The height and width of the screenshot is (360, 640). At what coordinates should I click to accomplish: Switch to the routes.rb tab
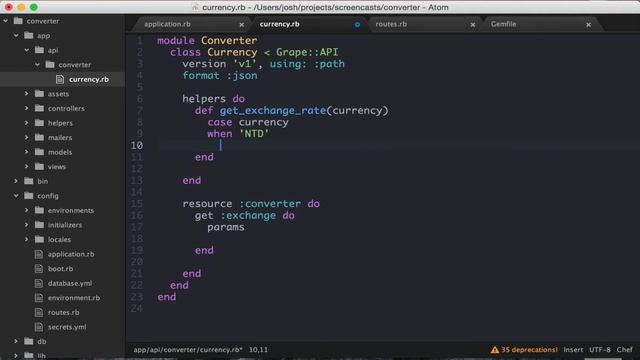(x=391, y=24)
